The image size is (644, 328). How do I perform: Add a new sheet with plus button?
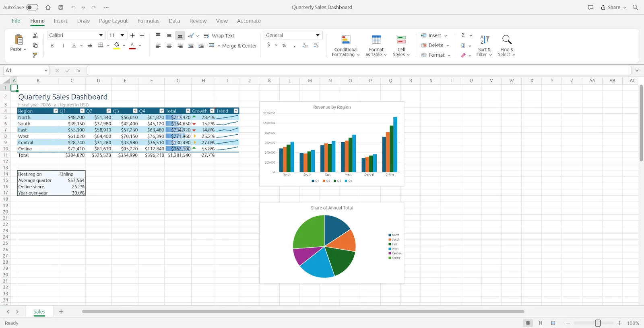tap(61, 312)
